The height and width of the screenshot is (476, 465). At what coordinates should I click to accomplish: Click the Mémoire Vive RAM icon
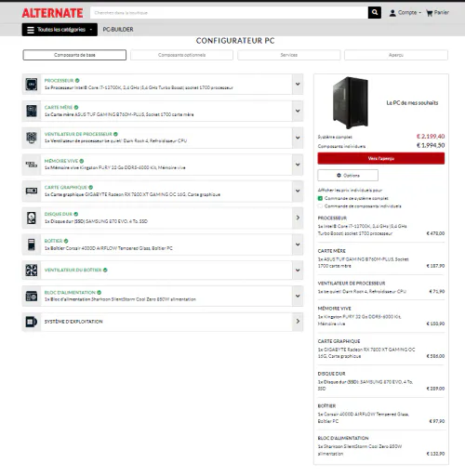tap(32, 165)
